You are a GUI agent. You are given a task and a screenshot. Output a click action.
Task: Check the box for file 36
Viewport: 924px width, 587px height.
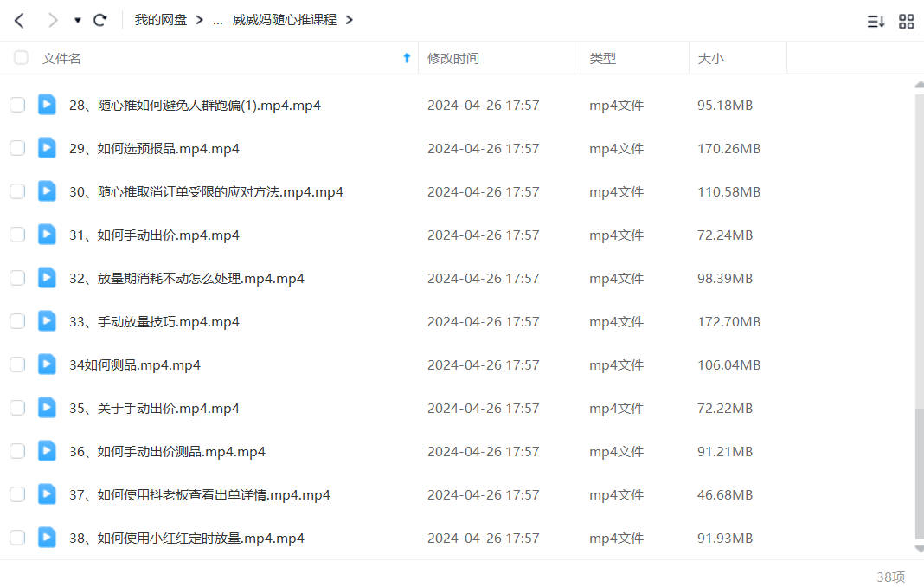[x=17, y=451]
